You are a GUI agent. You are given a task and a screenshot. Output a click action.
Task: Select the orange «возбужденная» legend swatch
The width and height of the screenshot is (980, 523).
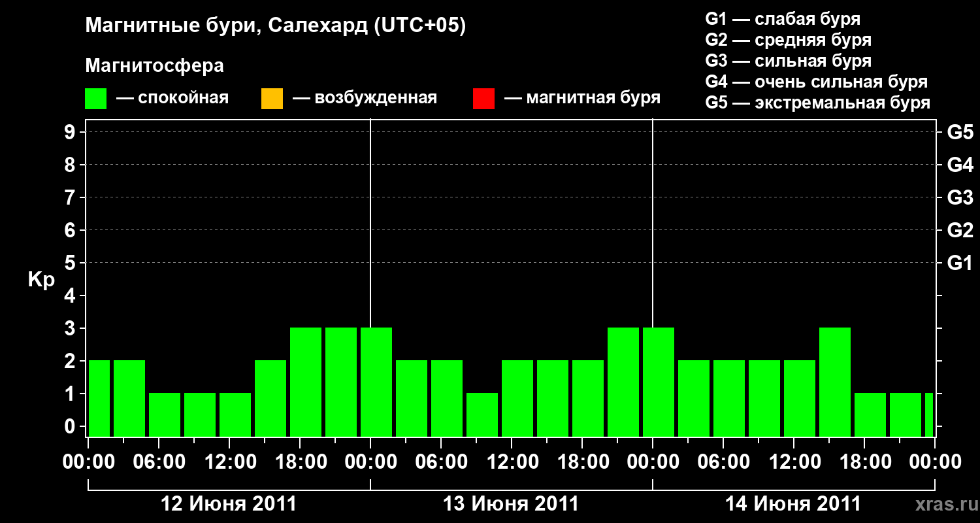(x=272, y=99)
